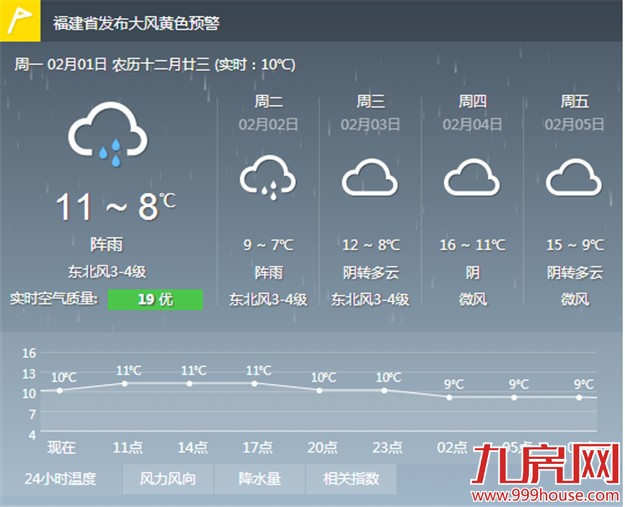Image resolution: width=625 pixels, height=507 pixels.
Task: Click the 02月02日 date
Action: (x=268, y=125)
